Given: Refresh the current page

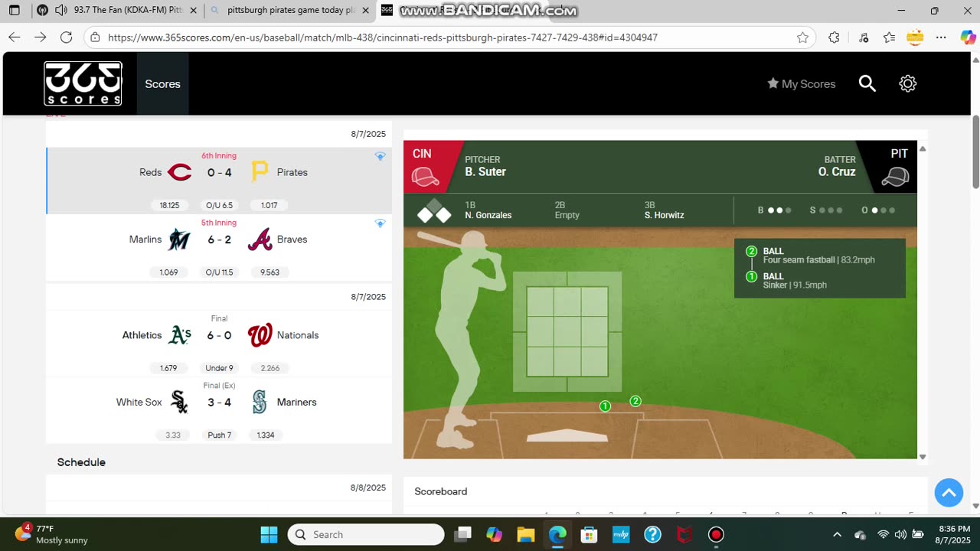Looking at the screenshot, I should pyautogui.click(x=66, y=37).
